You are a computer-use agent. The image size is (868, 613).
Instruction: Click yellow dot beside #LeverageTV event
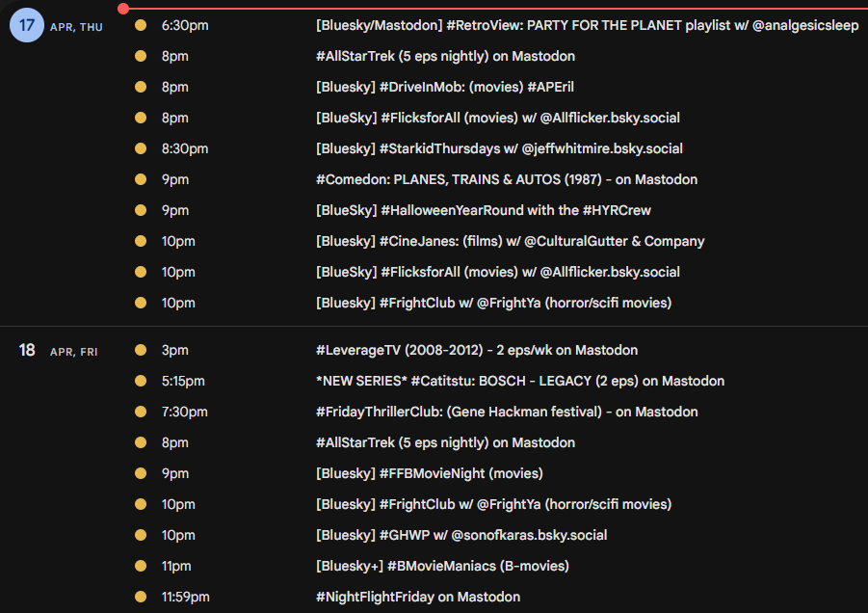click(141, 350)
